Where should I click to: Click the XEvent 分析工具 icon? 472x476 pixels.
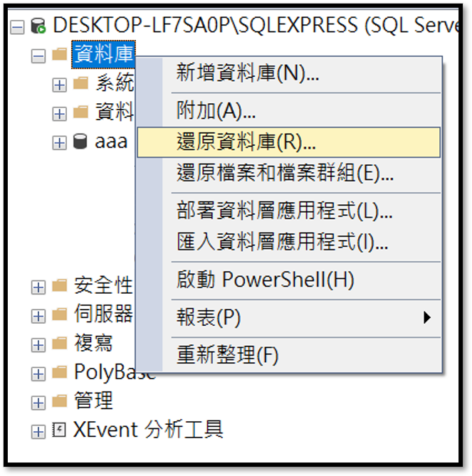click(60, 430)
